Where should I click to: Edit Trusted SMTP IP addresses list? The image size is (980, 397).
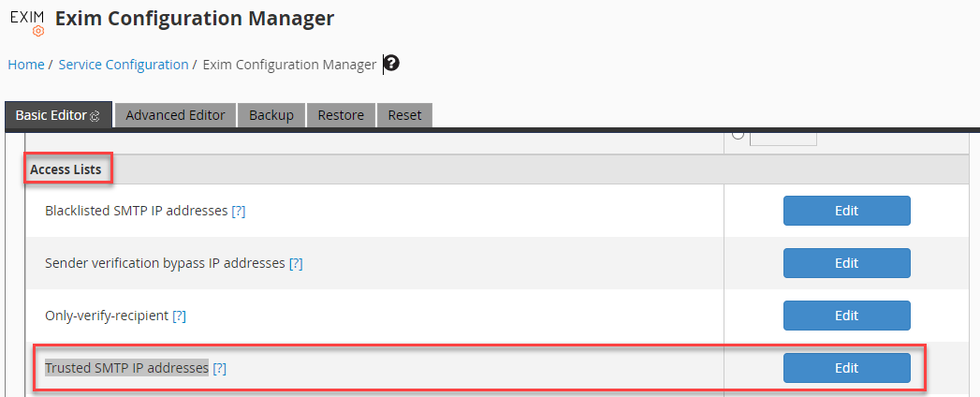click(x=846, y=368)
